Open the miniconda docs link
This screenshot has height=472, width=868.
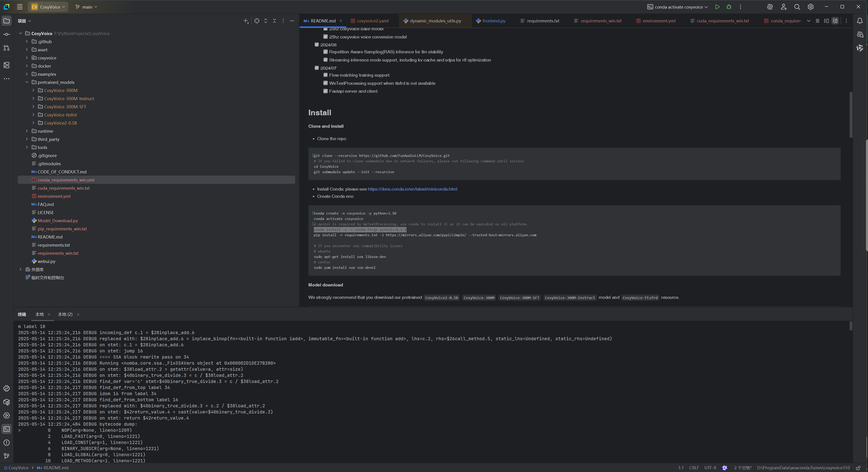(x=412, y=189)
